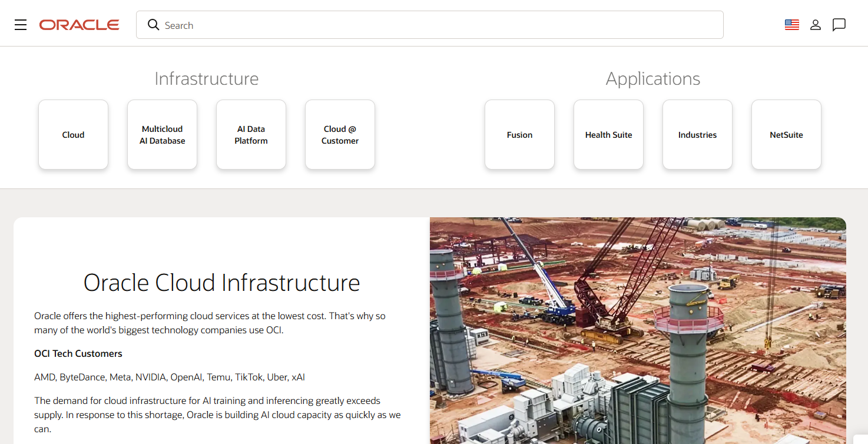Open the Industries card
The height and width of the screenshot is (444, 868).
click(698, 135)
